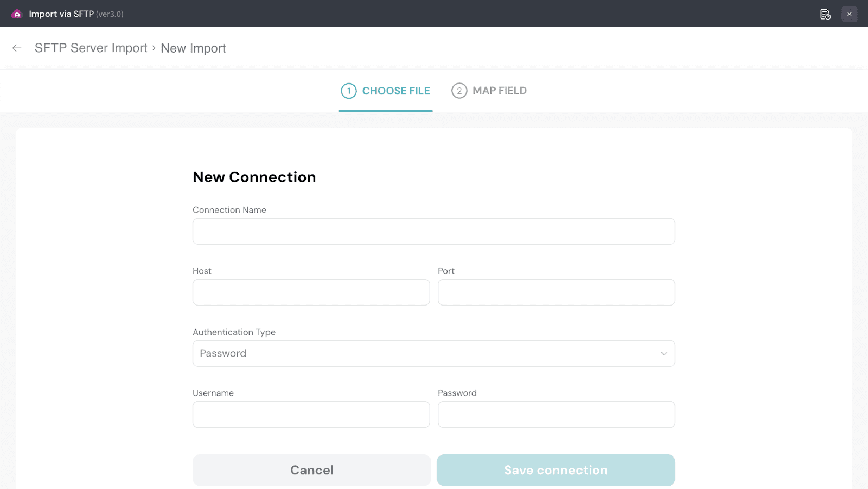The image size is (868, 489).
Task: Go back using the left arrow icon
Action: point(17,48)
